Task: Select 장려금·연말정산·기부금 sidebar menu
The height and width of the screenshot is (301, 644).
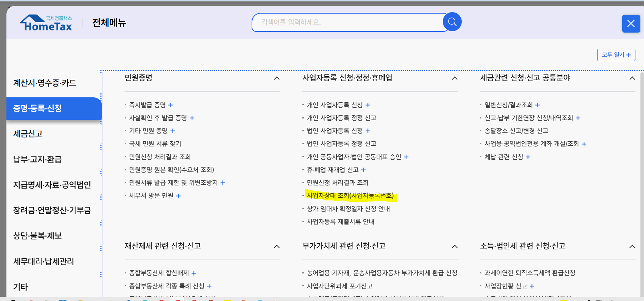Action: coord(52,210)
